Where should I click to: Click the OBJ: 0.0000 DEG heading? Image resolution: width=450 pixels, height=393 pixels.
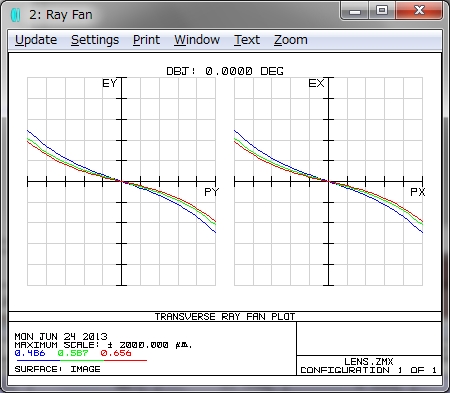tap(225, 71)
